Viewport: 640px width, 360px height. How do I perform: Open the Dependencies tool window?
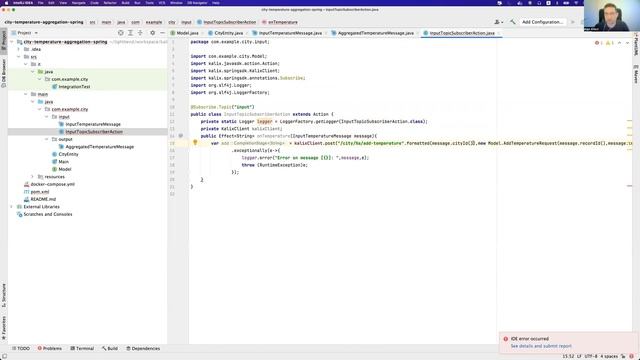143,349
